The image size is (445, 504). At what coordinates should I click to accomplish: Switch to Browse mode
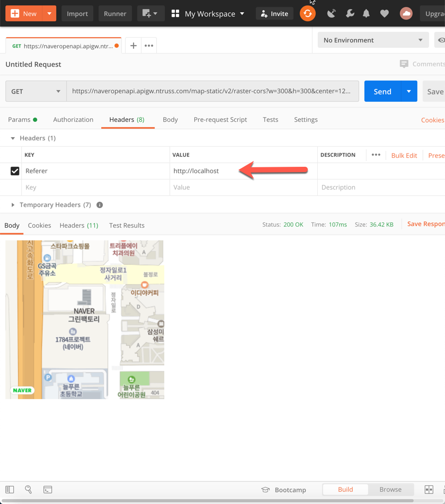click(390, 490)
